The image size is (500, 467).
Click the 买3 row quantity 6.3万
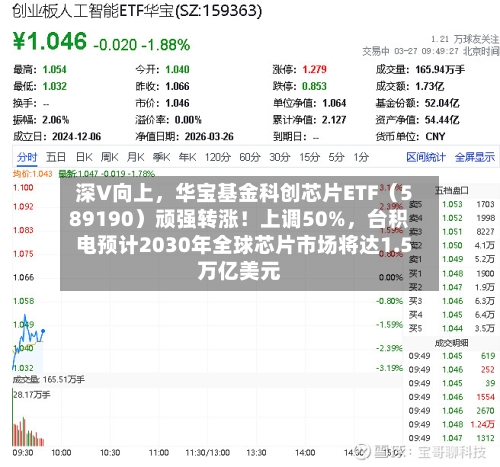click(485, 301)
